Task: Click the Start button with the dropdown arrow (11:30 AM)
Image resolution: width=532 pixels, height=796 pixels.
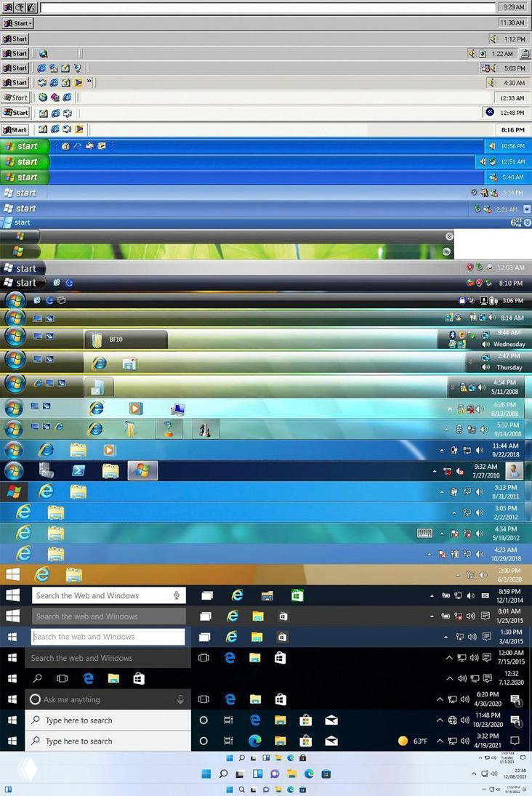Action: click(x=17, y=23)
